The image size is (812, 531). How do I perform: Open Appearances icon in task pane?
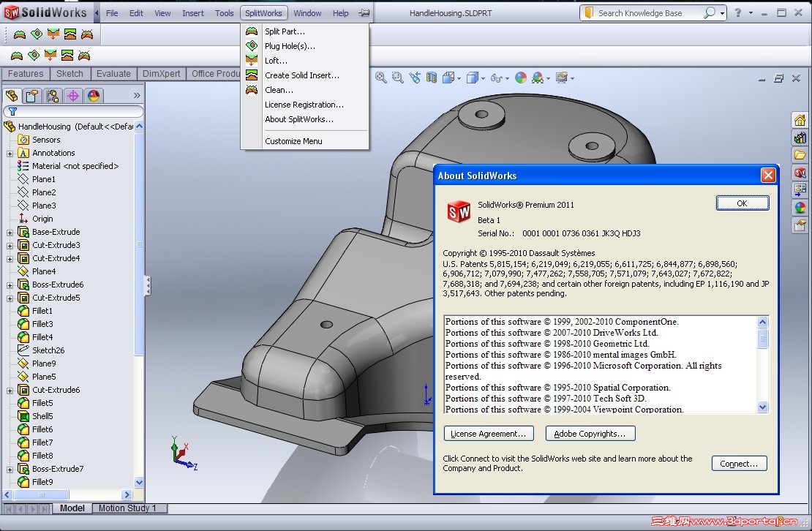coord(800,208)
